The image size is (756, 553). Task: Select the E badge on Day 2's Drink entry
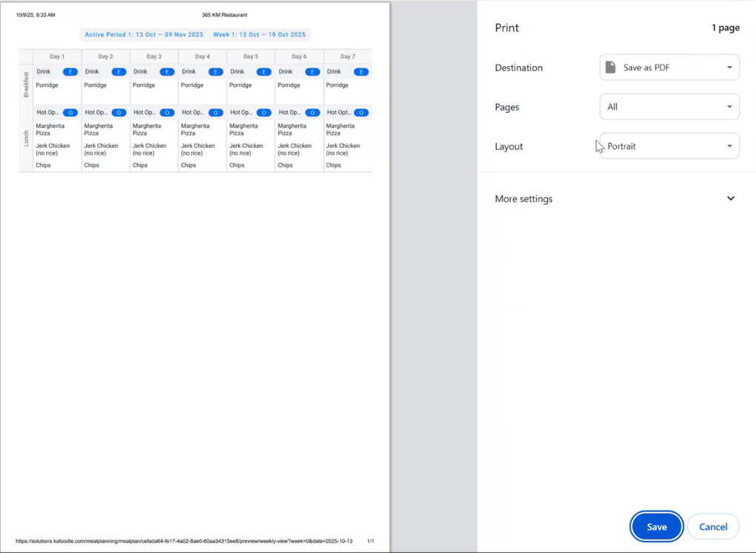pyautogui.click(x=119, y=71)
